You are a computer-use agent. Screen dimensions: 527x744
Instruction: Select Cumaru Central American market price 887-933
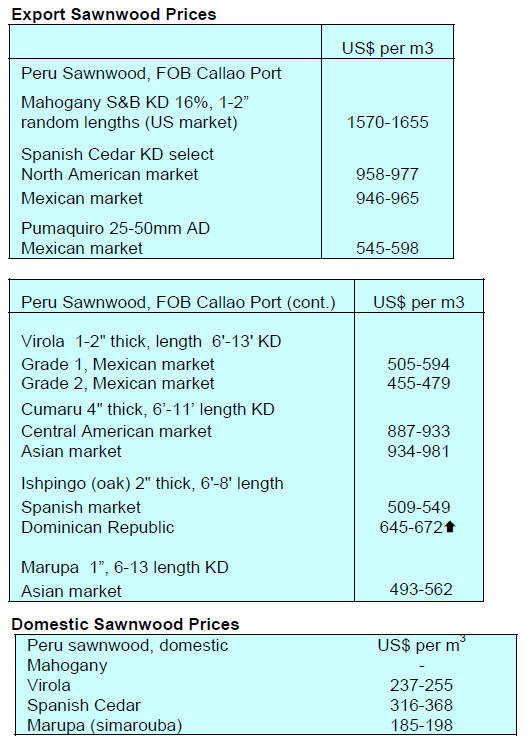418,431
